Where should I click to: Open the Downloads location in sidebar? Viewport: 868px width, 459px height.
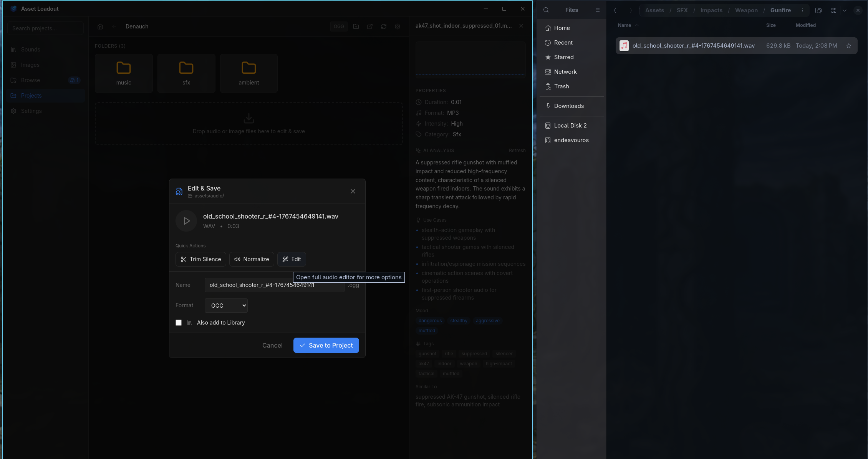tap(568, 106)
